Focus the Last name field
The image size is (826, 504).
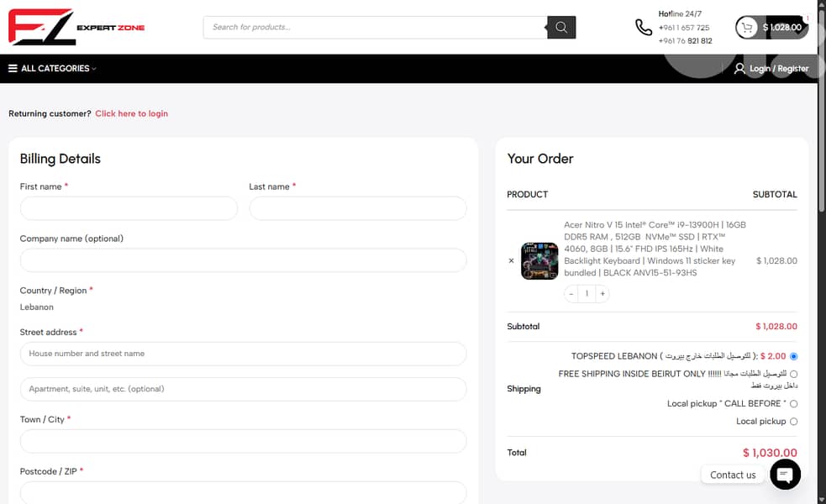click(x=358, y=208)
